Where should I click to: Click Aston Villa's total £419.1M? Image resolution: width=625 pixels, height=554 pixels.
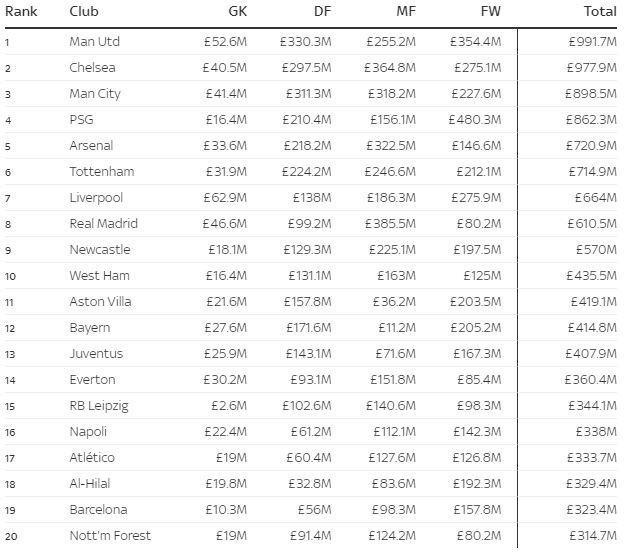tap(594, 302)
